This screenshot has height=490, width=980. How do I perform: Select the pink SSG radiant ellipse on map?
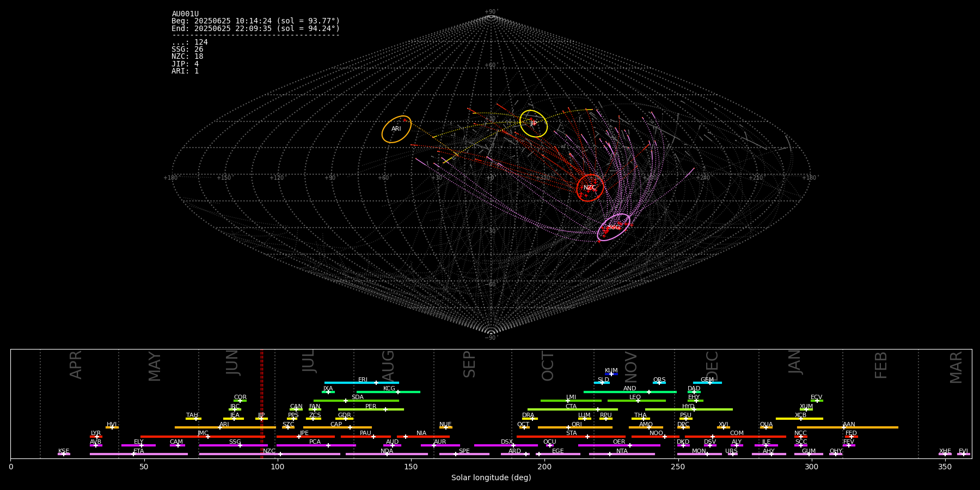(x=614, y=227)
